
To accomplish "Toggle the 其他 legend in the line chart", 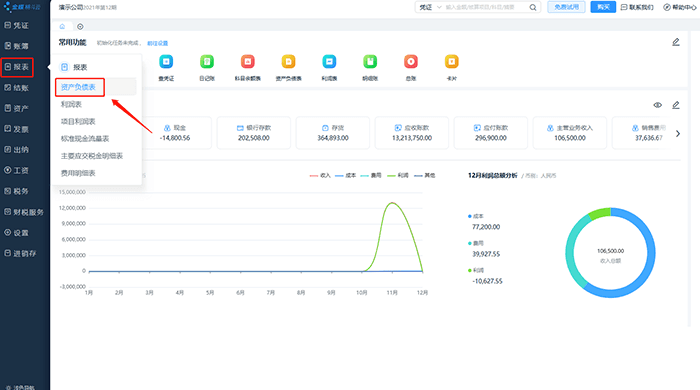I will coord(425,175).
